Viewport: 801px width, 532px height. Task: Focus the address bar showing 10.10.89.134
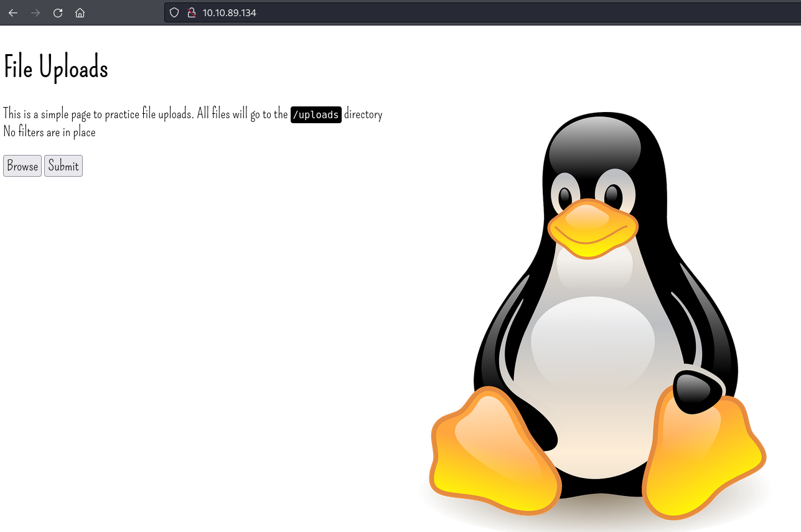pyautogui.click(x=482, y=12)
